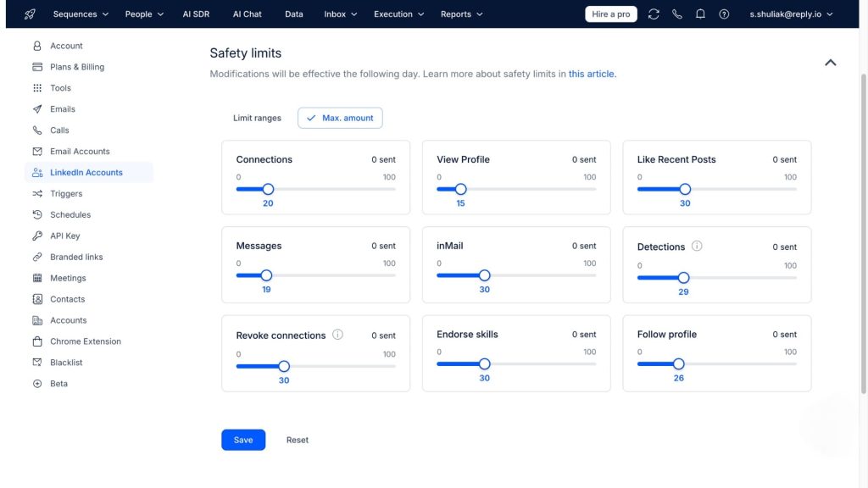
Task: Expand the Reports dropdown menu
Action: (462, 14)
